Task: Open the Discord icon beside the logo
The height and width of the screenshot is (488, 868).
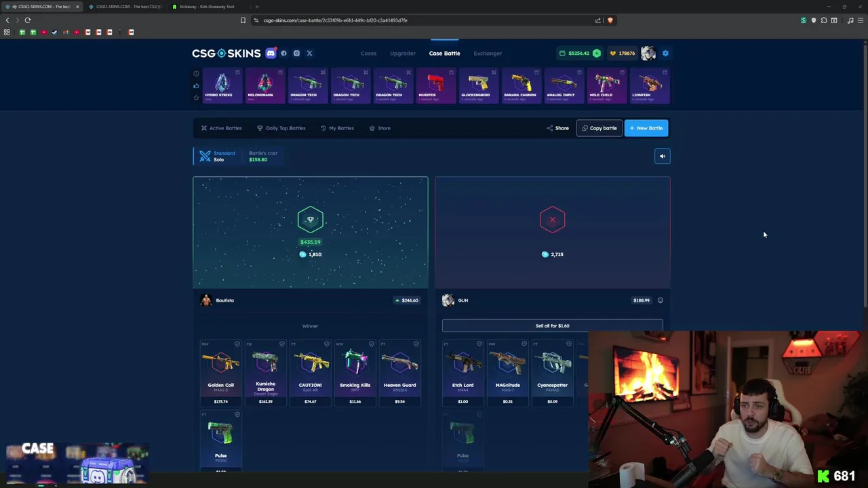Action: click(271, 53)
